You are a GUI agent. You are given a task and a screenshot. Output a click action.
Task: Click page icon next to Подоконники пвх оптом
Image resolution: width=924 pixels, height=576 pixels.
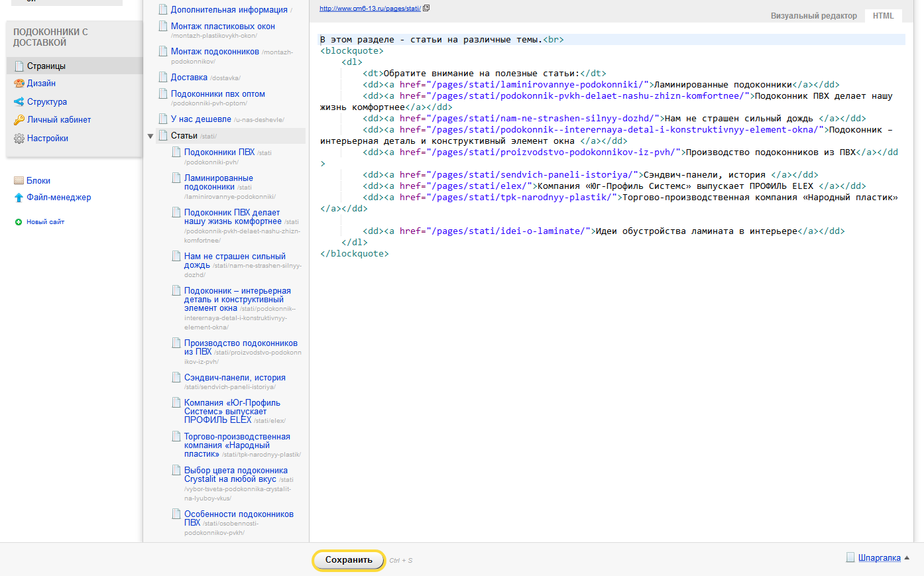click(x=163, y=93)
